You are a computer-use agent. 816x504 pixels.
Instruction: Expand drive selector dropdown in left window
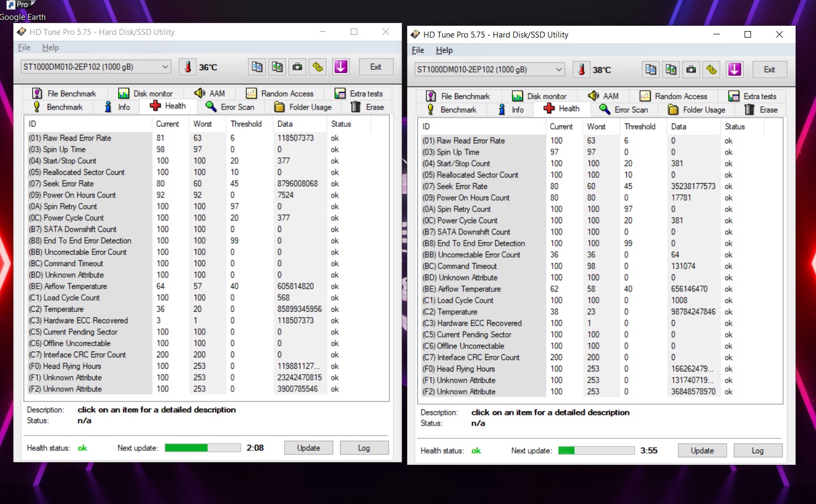pyautogui.click(x=165, y=67)
